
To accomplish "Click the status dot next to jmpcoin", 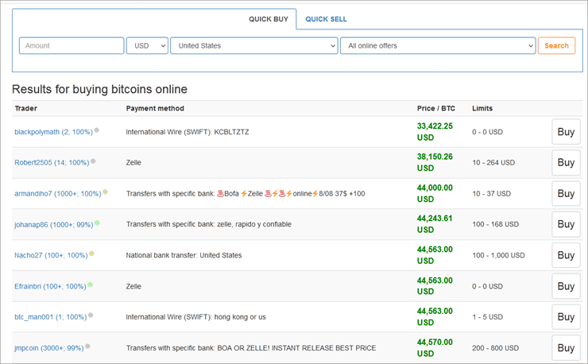I will pos(87,346).
